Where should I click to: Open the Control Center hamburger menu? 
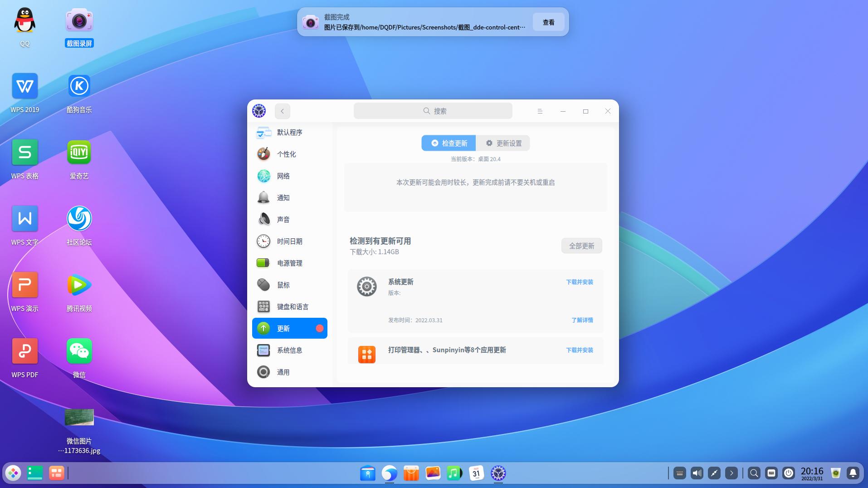click(x=539, y=111)
